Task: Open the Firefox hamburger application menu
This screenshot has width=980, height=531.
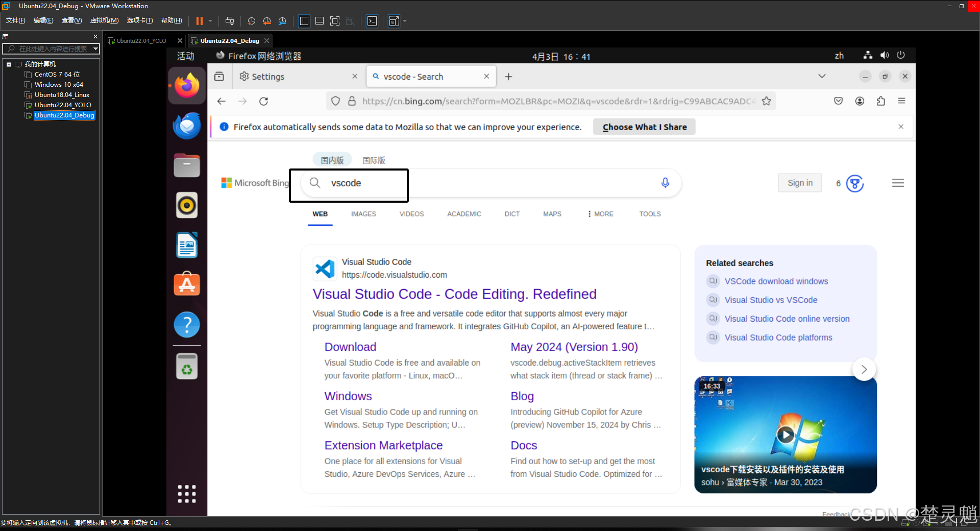Action: [x=901, y=101]
